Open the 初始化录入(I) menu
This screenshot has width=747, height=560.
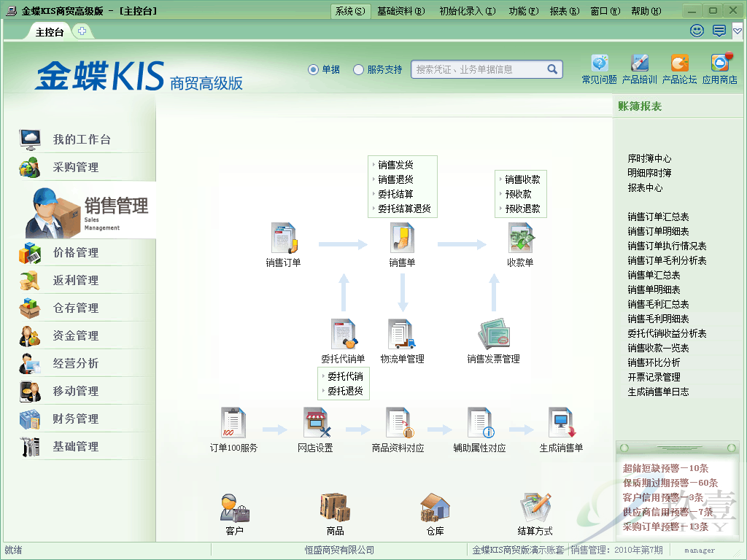(x=468, y=11)
